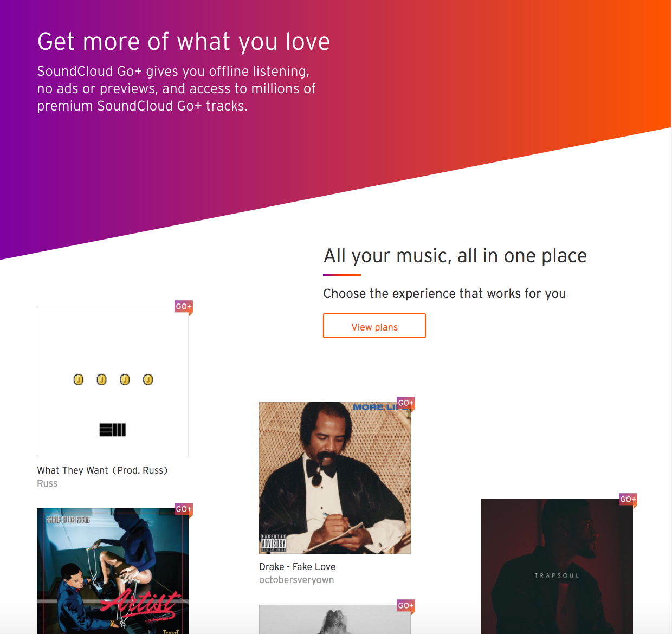Click the TRAPSOUL text on the dark album cover
This screenshot has height=634, width=672.
(557, 575)
